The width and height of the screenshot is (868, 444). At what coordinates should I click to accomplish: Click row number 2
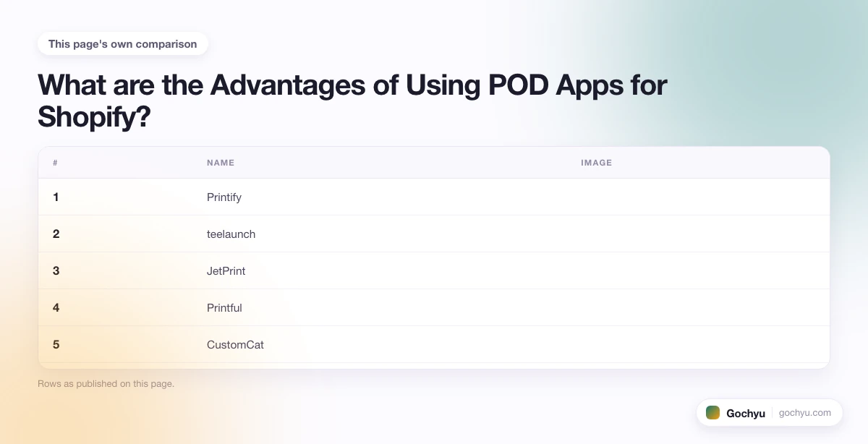[56, 234]
